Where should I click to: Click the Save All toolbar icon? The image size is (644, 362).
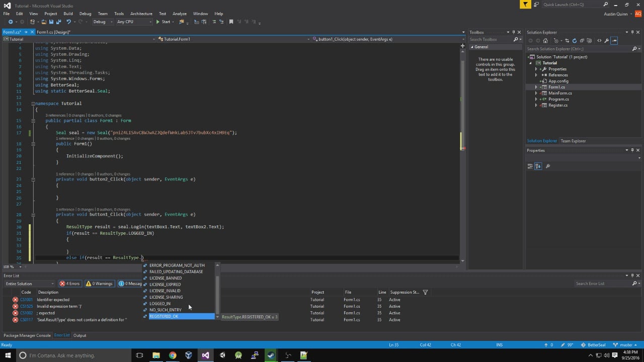[x=58, y=22]
